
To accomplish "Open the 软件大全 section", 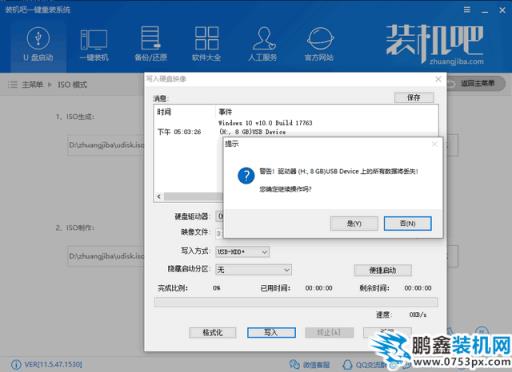I will [x=206, y=44].
